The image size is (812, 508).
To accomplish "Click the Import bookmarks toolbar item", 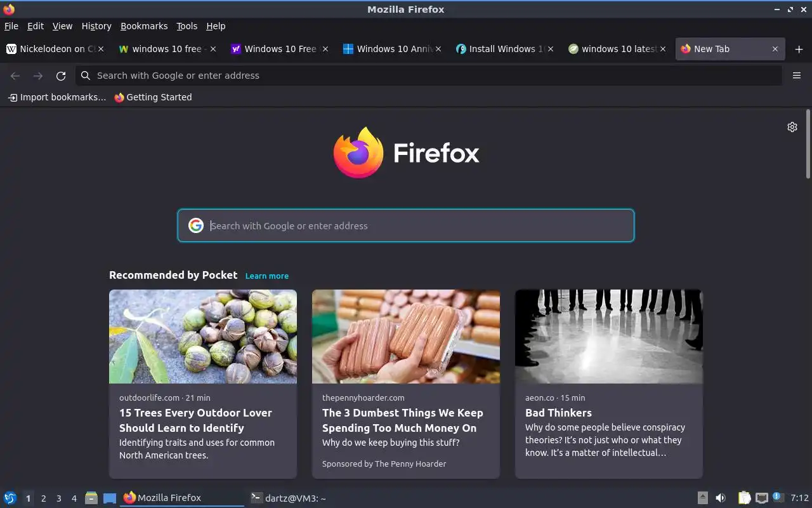I will click(x=56, y=97).
